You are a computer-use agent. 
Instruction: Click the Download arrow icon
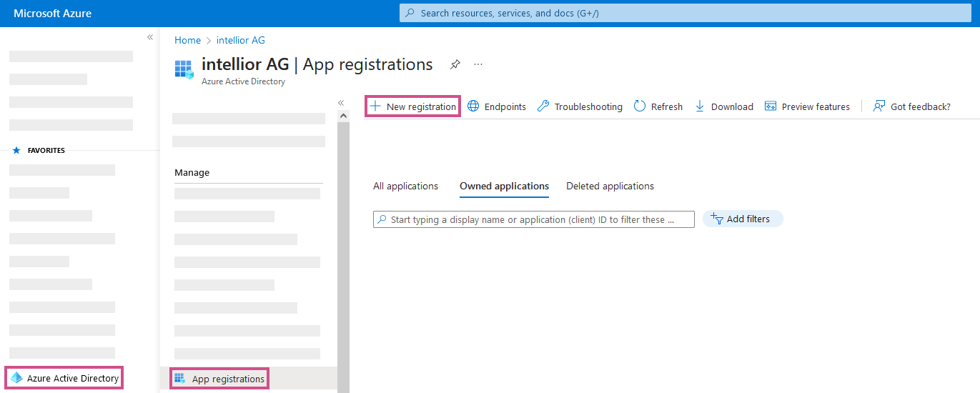[x=700, y=106]
